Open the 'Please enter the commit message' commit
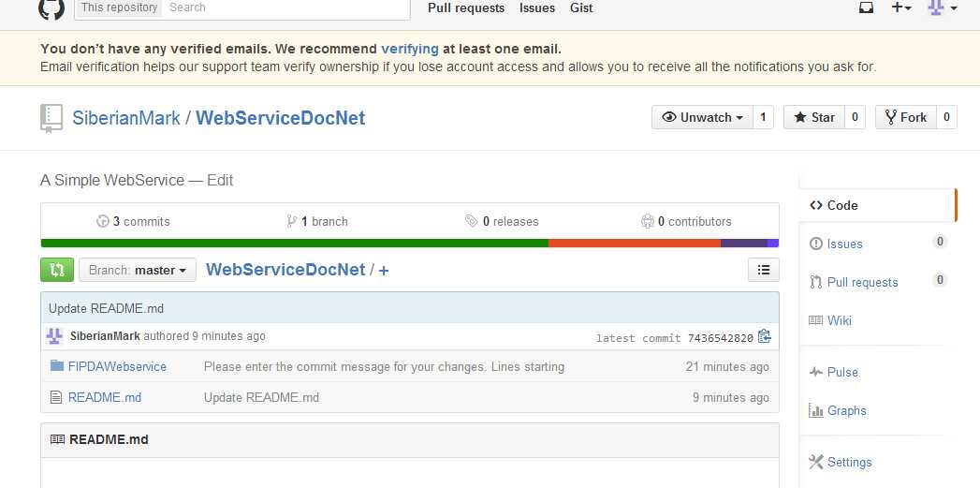Screen dimensions: 980x488 pos(385,366)
